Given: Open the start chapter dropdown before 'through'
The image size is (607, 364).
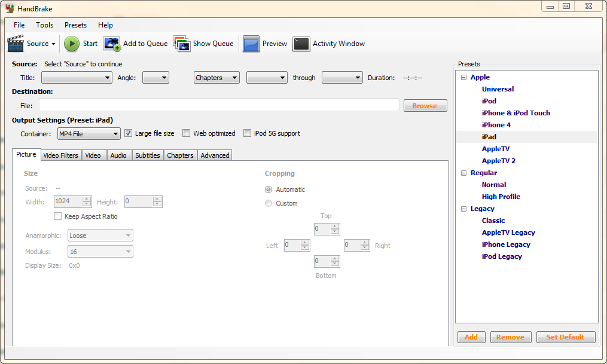Looking at the screenshot, I should click(267, 78).
